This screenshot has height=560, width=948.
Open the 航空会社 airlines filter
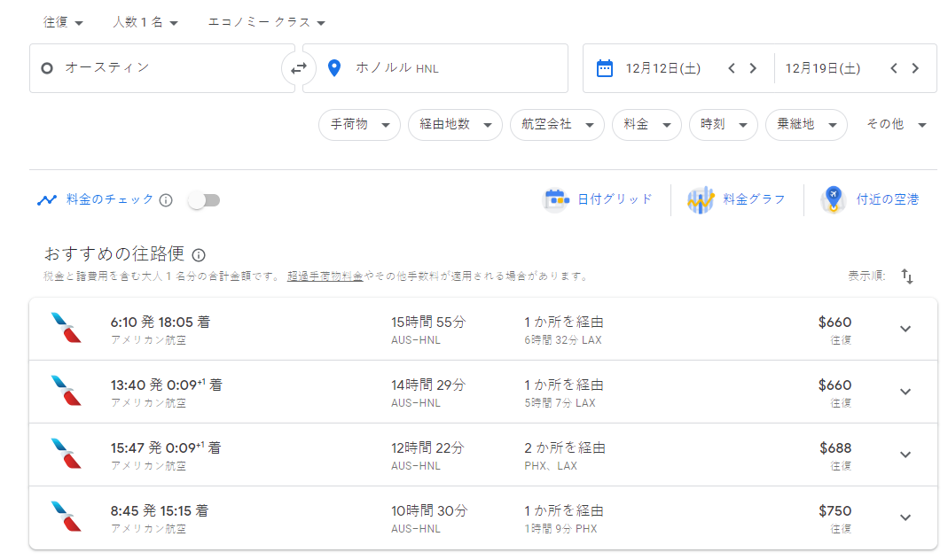pos(556,125)
